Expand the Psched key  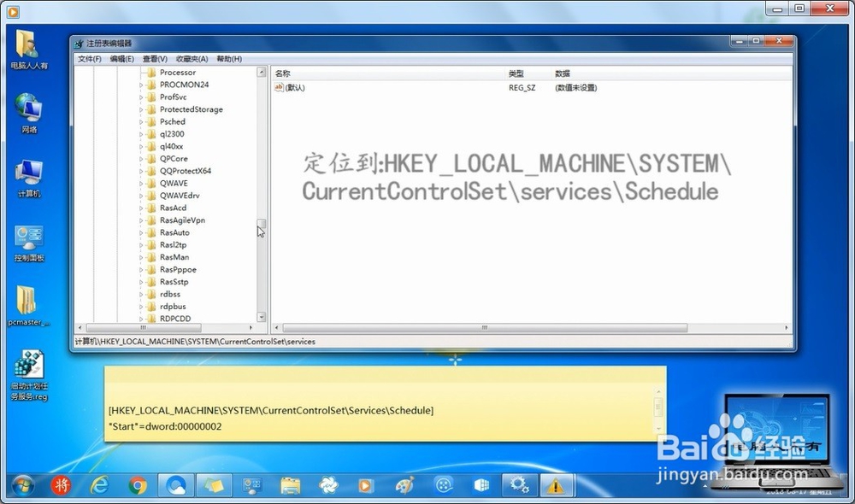pos(141,122)
